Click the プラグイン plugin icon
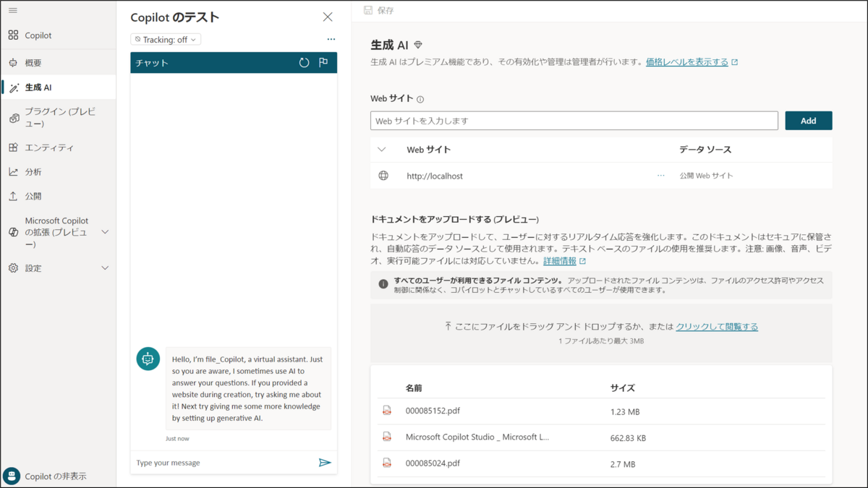Image resolution: width=868 pixels, height=488 pixels. tap(14, 118)
